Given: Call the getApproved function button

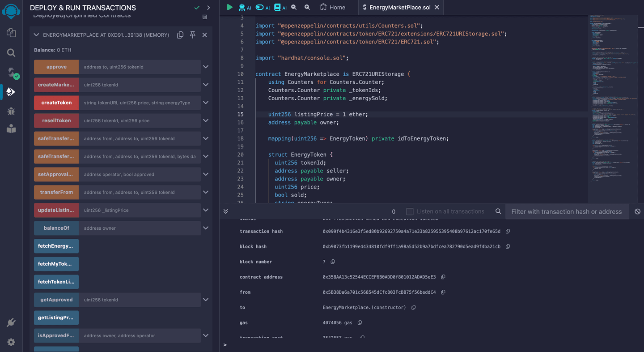Looking at the screenshot, I should [x=56, y=300].
